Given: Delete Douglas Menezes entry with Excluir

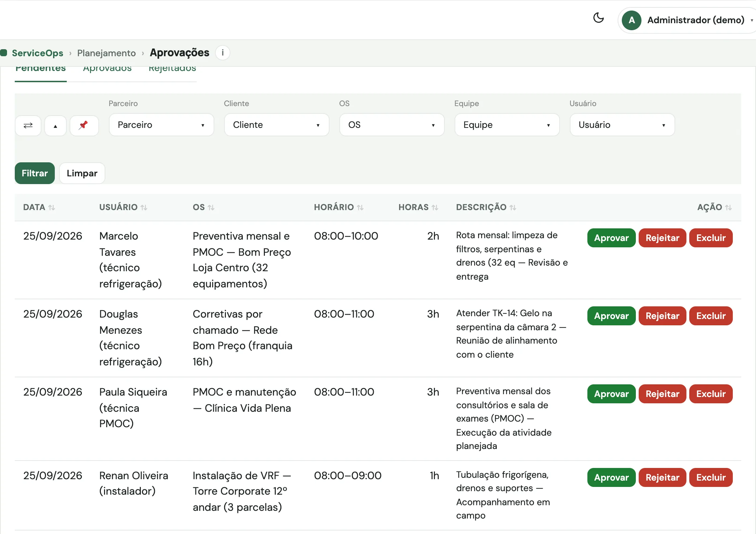Looking at the screenshot, I should (x=711, y=316).
